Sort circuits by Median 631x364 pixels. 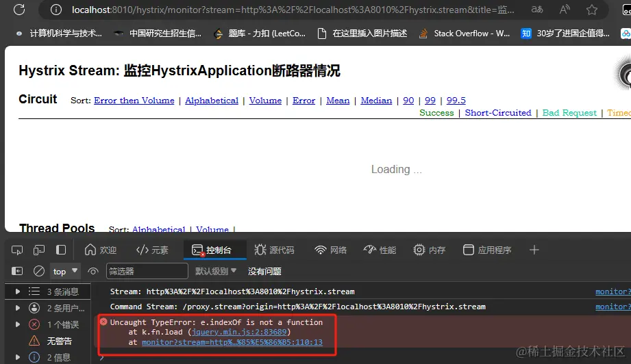(x=376, y=101)
